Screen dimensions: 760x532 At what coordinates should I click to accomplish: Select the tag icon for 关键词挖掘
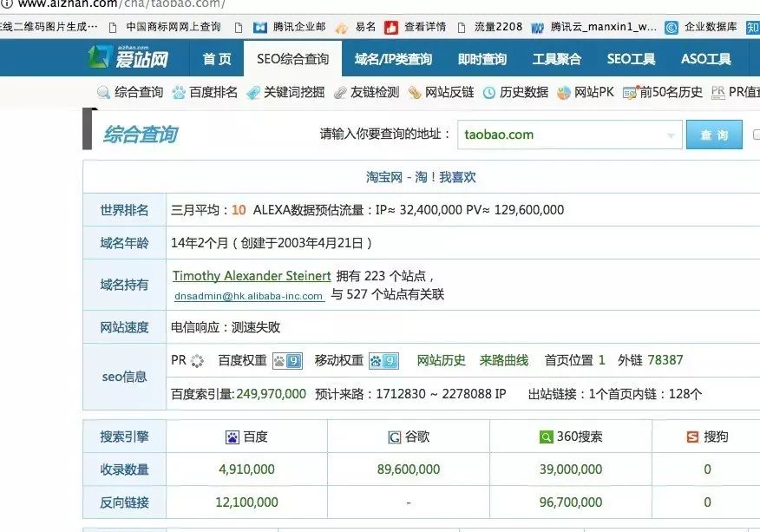pos(253,92)
